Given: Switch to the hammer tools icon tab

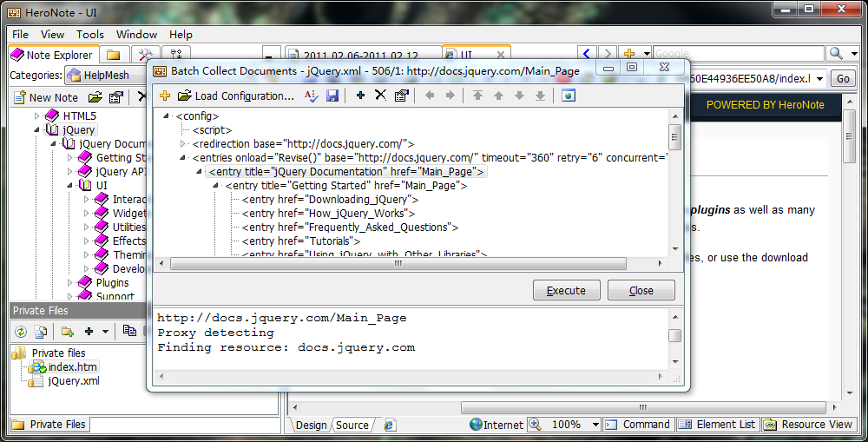Looking at the screenshot, I should pos(146,55).
